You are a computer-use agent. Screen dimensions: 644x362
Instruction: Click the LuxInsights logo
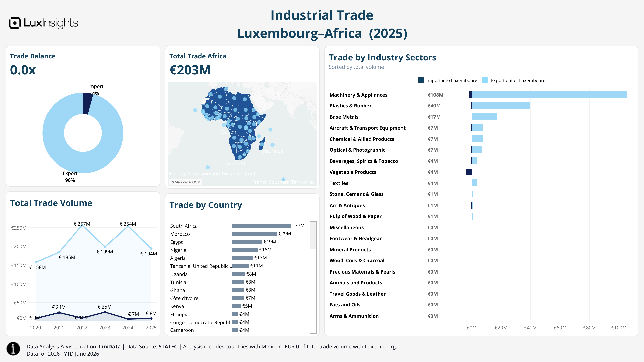click(x=43, y=23)
